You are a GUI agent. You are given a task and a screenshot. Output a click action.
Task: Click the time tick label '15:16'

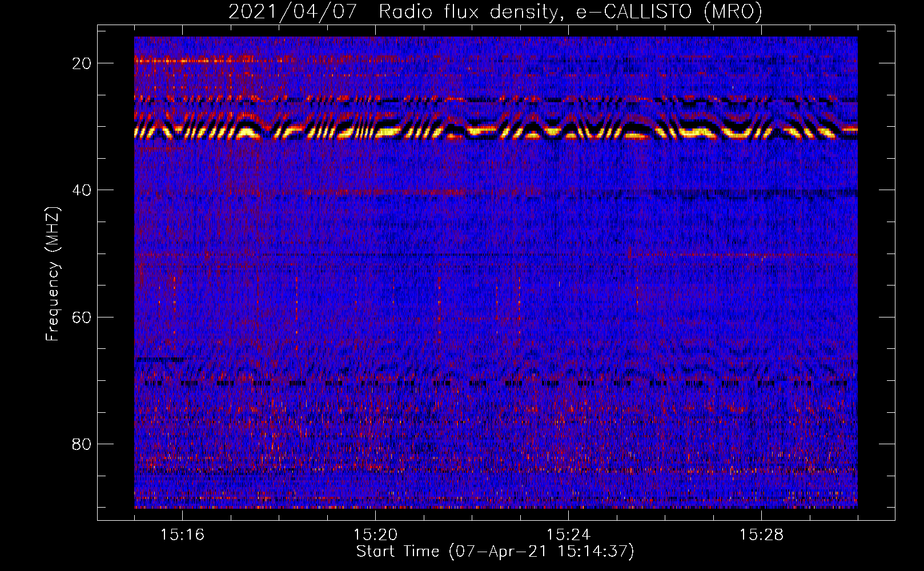click(x=182, y=534)
